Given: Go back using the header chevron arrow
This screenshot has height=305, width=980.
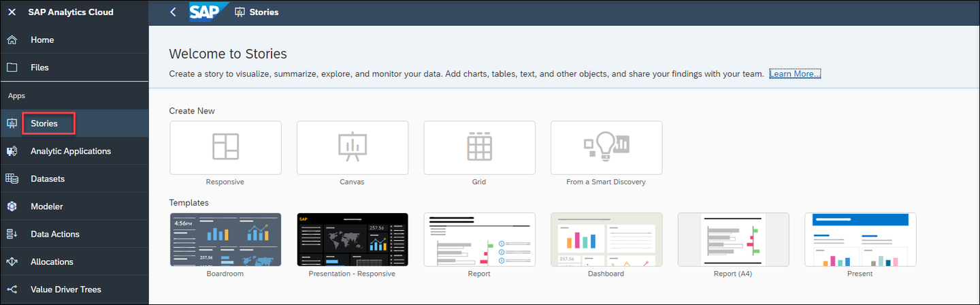Looking at the screenshot, I should click(x=173, y=12).
